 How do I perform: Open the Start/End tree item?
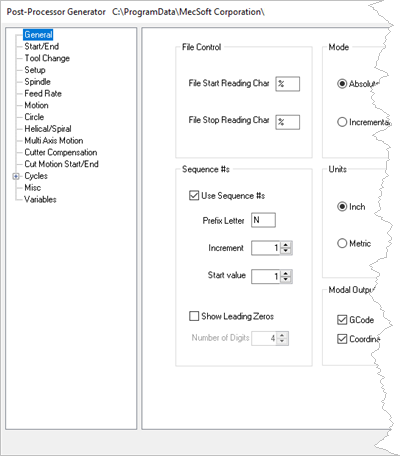click(x=42, y=47)
